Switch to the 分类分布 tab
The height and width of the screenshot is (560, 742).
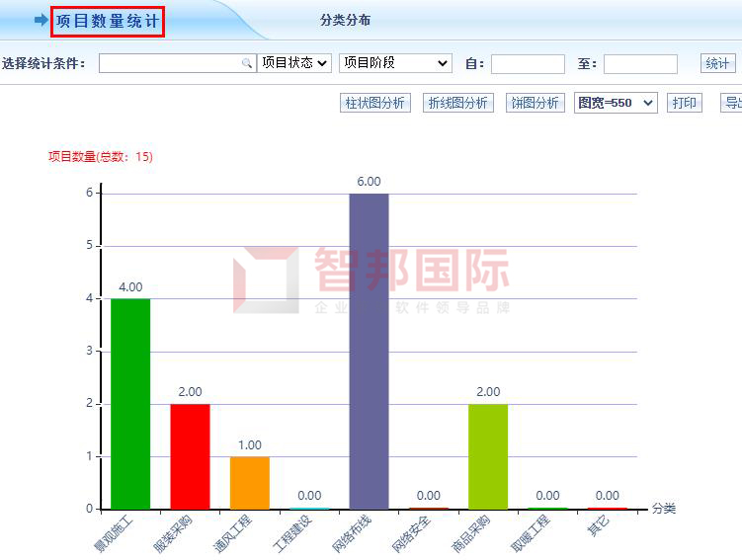[345, 21]
